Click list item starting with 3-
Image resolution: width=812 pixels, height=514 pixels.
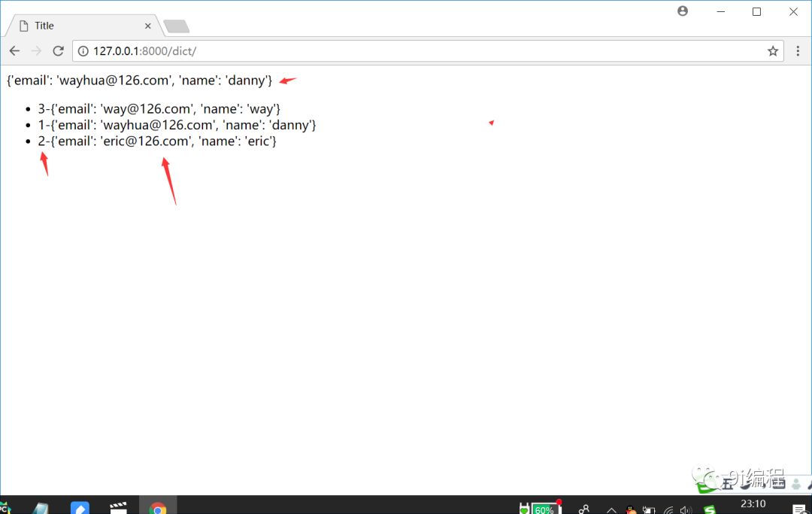159,109
